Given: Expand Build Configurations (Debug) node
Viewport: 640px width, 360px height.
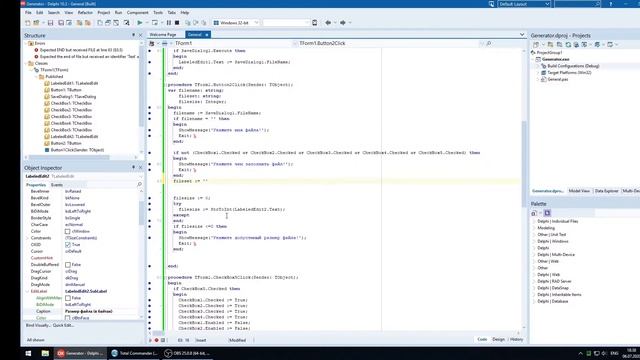Looking at the screenshot, I should pyautogui.click(x=538, y=66).
